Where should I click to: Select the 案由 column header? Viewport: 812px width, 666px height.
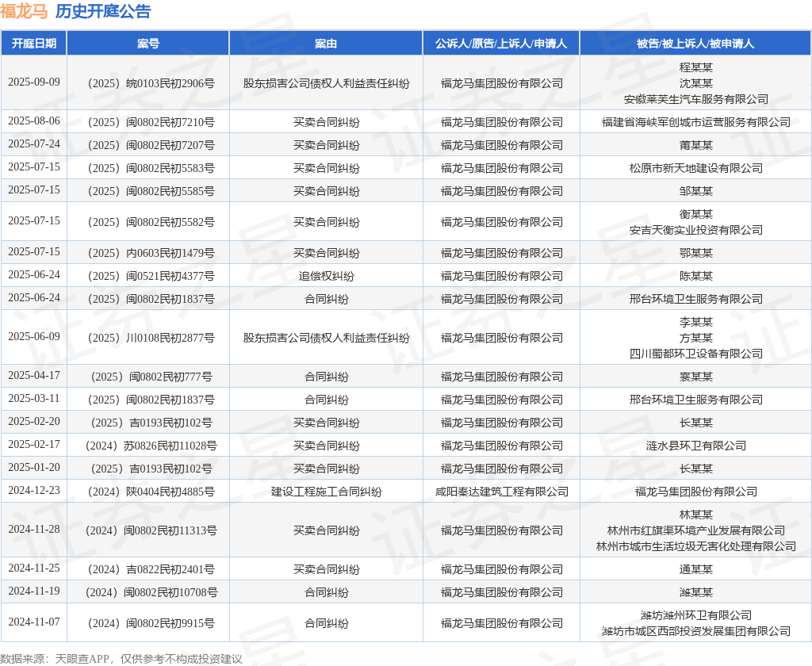[326, 44]
